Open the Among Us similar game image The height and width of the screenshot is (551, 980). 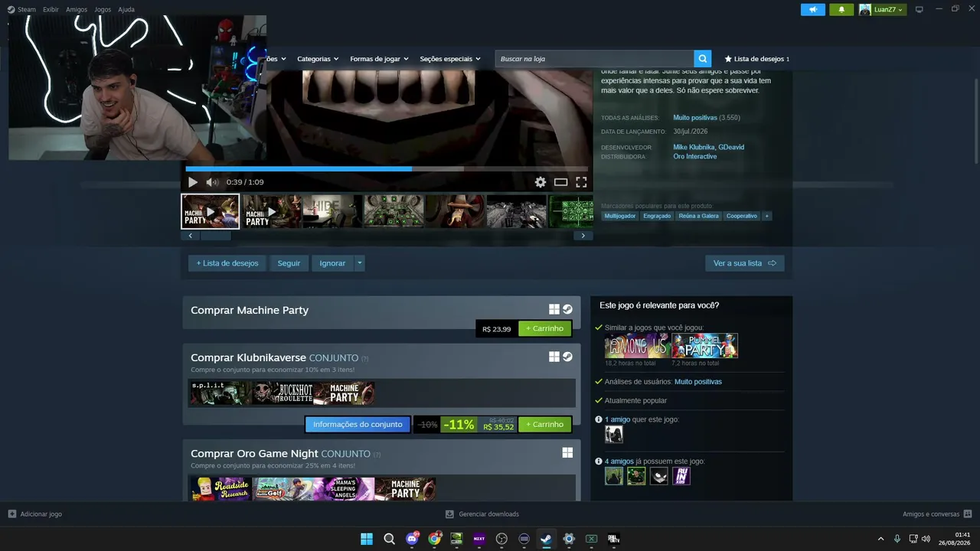(x=638, y=346)
